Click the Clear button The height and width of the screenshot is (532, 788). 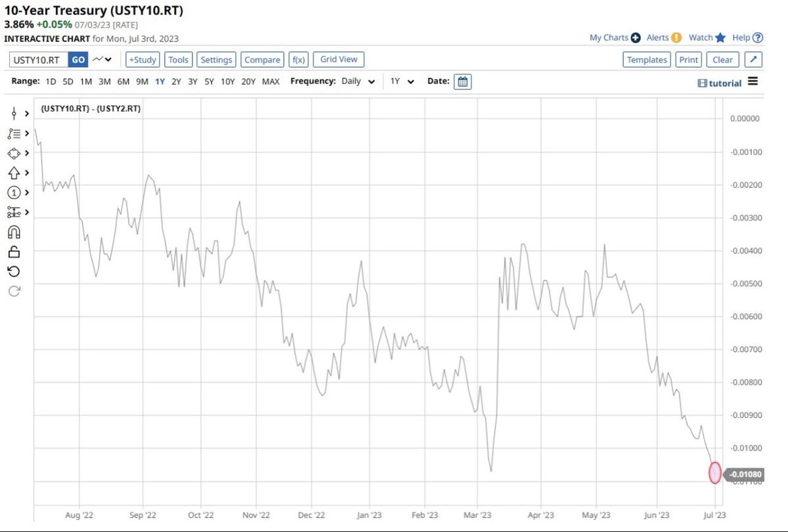click(722, 60)
